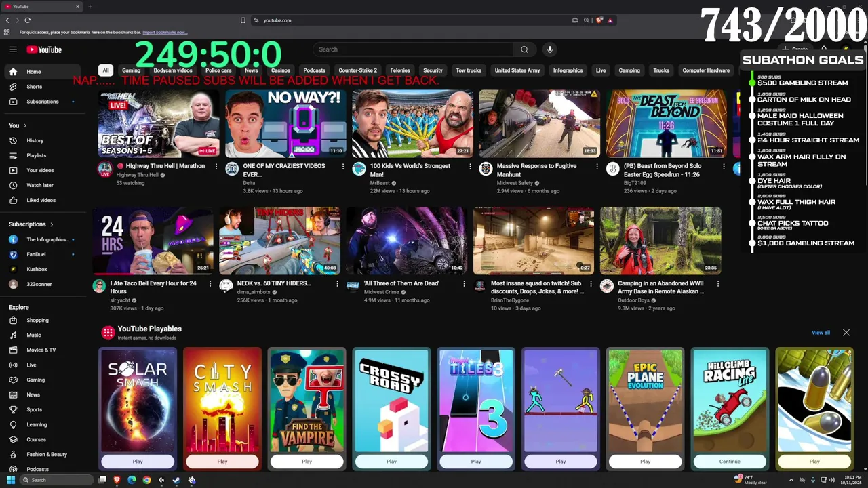Open Your videos in the sidebar

pos(43,170)
